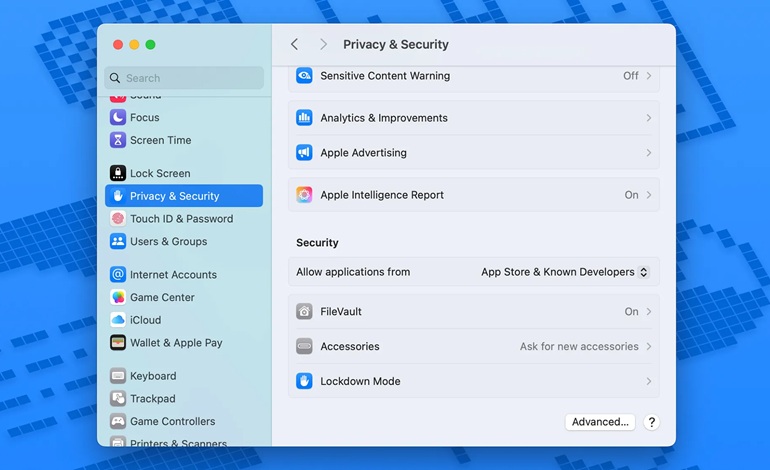Open the Allow applications from dropdown

565,272
